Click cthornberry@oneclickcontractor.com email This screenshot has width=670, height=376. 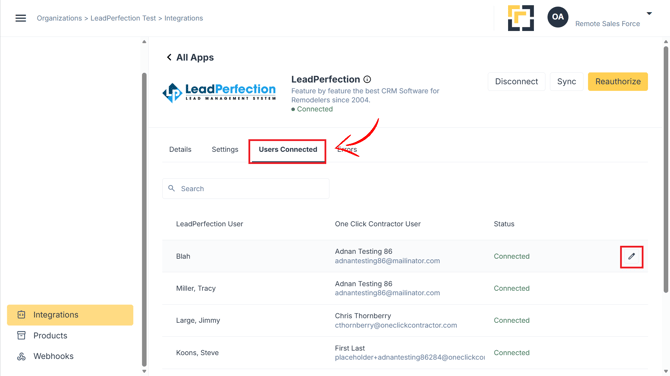(x=396, y=325)
